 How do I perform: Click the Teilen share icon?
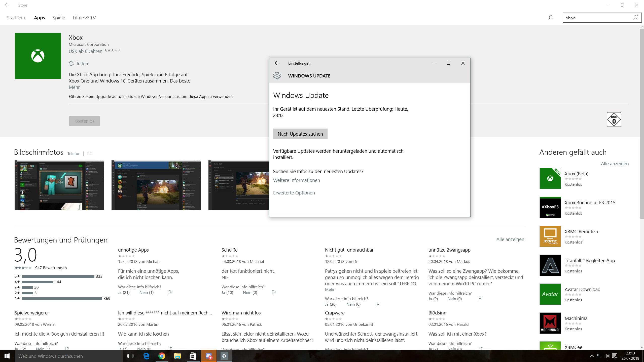(71, 63)
